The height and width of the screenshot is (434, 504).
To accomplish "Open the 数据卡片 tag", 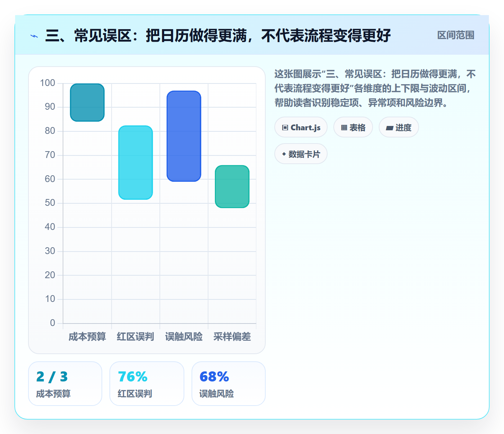I will point(301,154).
